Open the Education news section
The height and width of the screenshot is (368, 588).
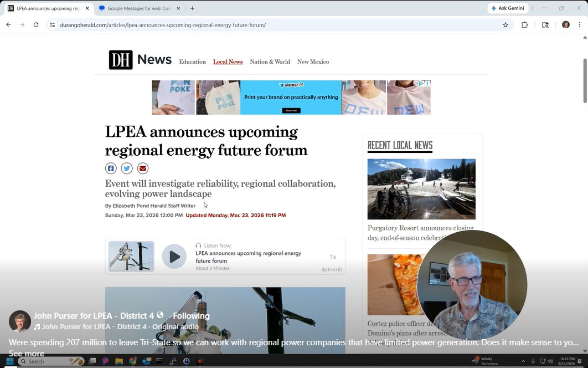(x=192, y=62)
